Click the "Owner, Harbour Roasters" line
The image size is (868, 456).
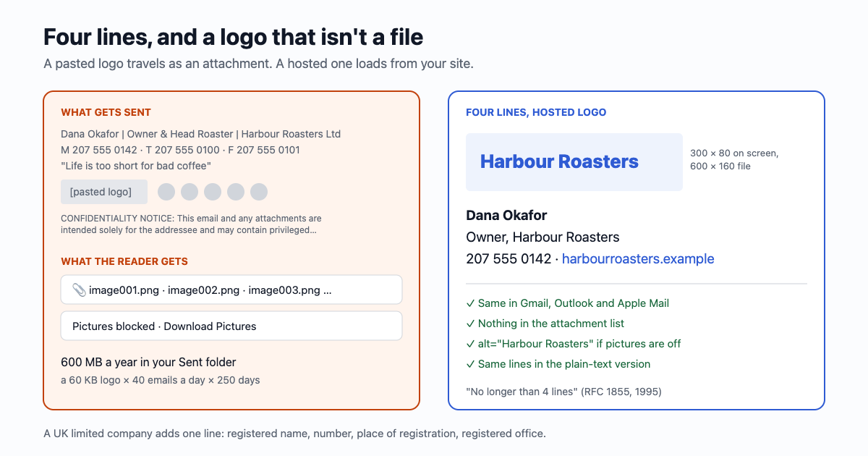pos(542,237)
